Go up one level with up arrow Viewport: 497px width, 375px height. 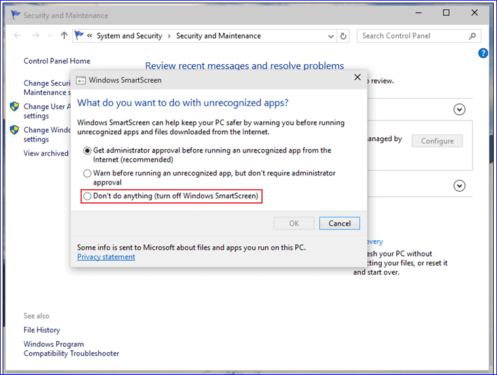pyautogui.click(x=64, y=35)
